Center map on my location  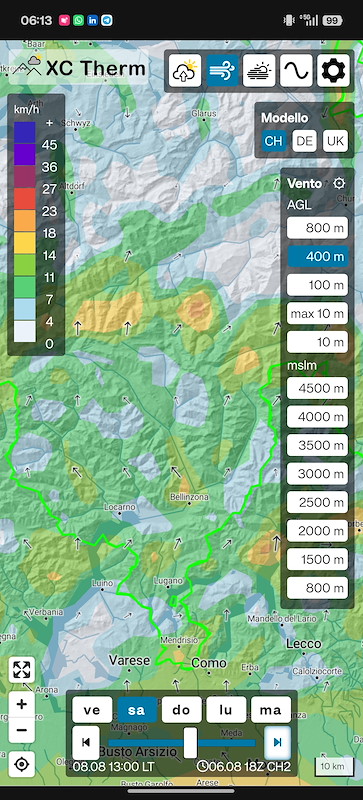(x=22, y=764)
